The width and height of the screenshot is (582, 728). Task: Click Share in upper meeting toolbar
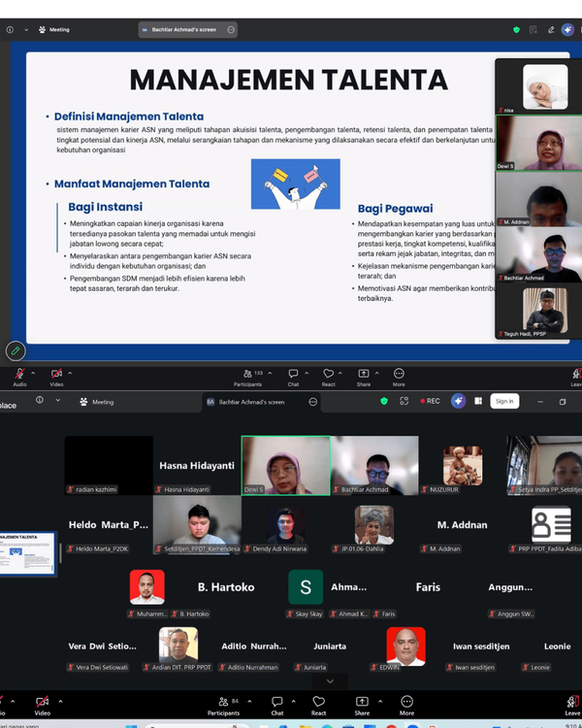pos(364,378)
